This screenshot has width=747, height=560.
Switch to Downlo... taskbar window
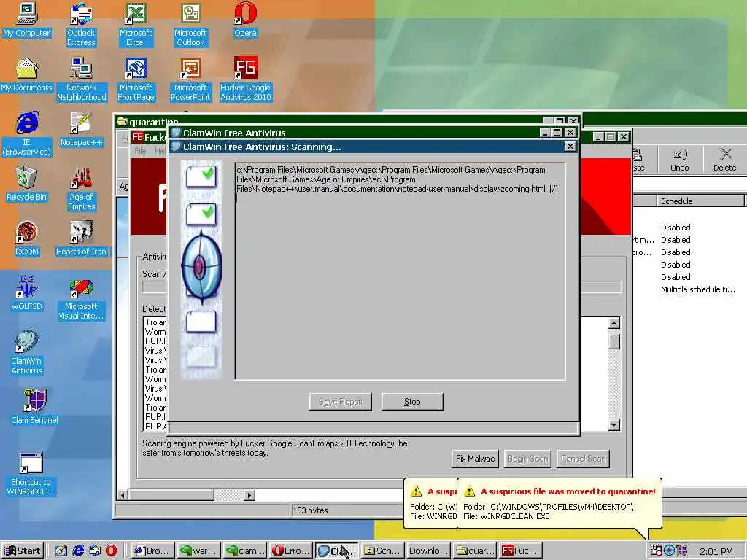(x=429, y=551)
